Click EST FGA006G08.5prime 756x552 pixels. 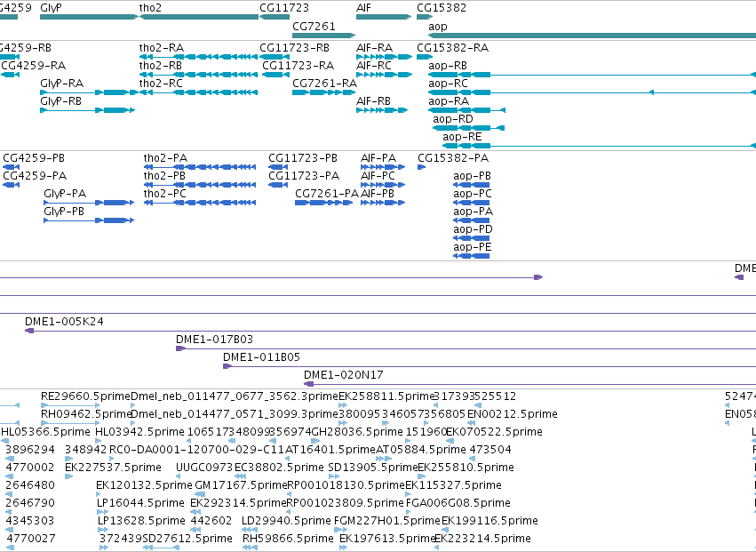410,512
